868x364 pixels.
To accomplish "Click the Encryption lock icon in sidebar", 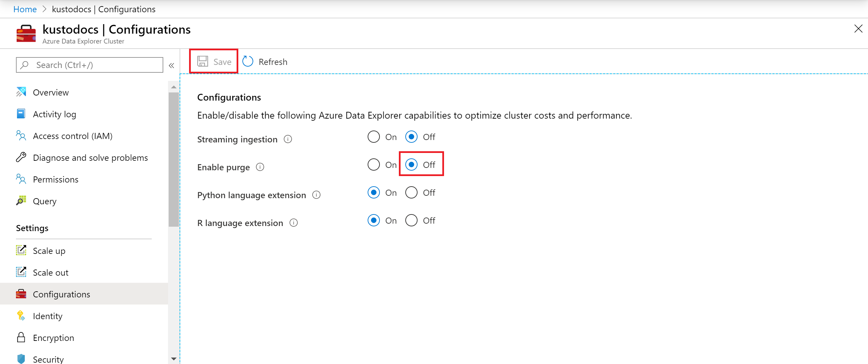I will click(21, 337).
